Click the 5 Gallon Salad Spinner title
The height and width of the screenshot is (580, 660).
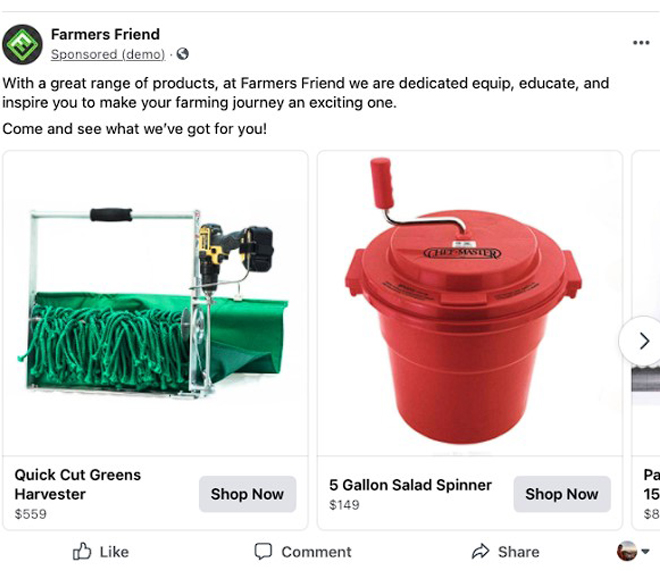click(410, 485)
